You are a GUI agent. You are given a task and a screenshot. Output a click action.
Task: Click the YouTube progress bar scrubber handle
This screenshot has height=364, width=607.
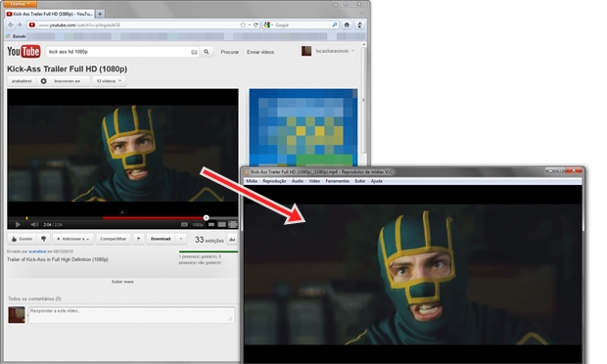coord(206,218)
